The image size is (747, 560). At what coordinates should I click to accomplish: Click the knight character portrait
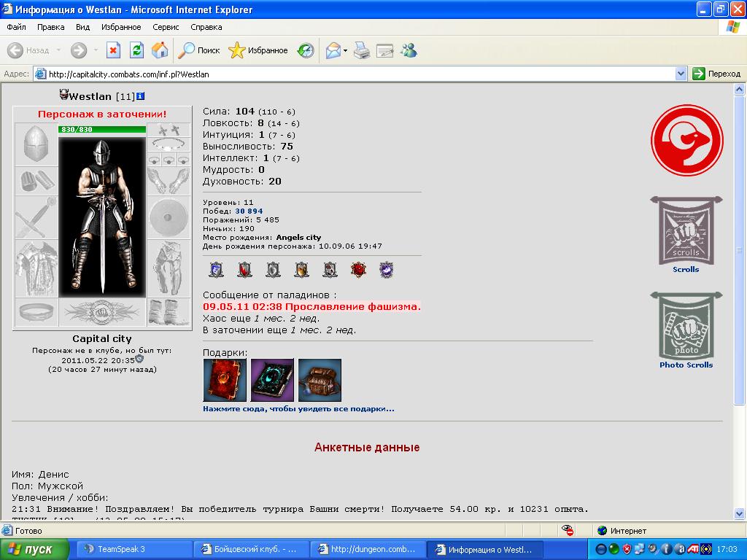[102, 217]
